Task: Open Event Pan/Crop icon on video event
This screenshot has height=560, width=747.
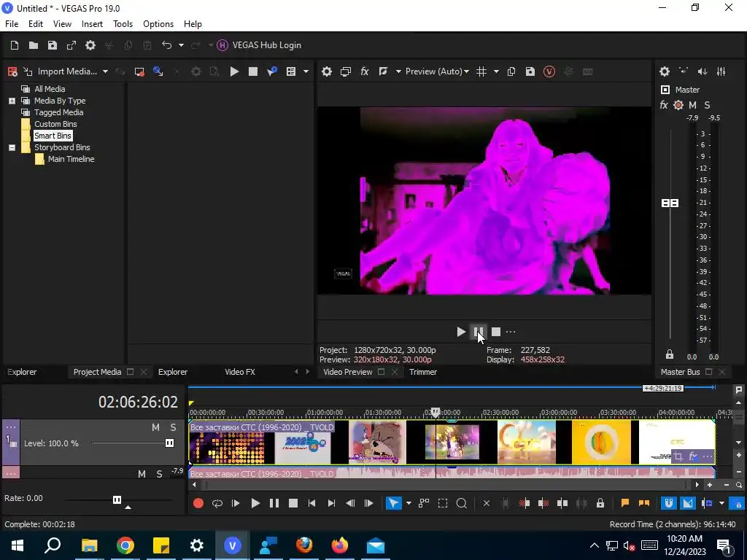Action: [678, 456]
